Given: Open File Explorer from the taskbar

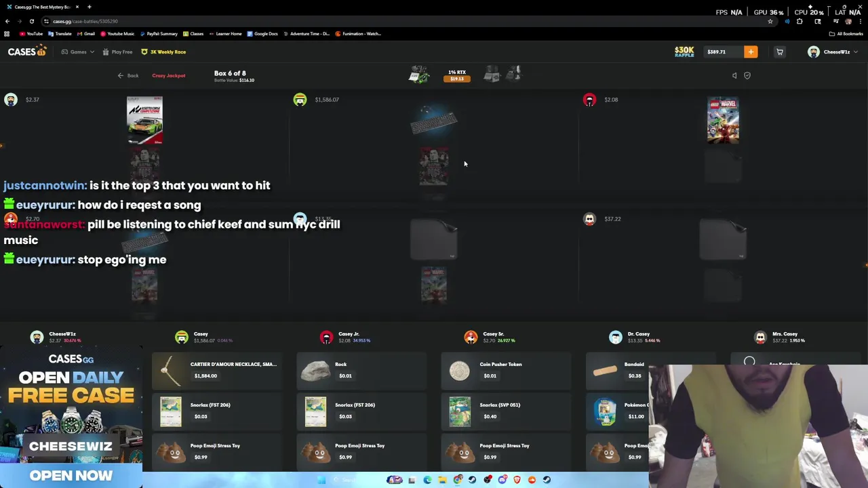Looking at the screenshot, I should pyautogui.click(x=442, y=480).
